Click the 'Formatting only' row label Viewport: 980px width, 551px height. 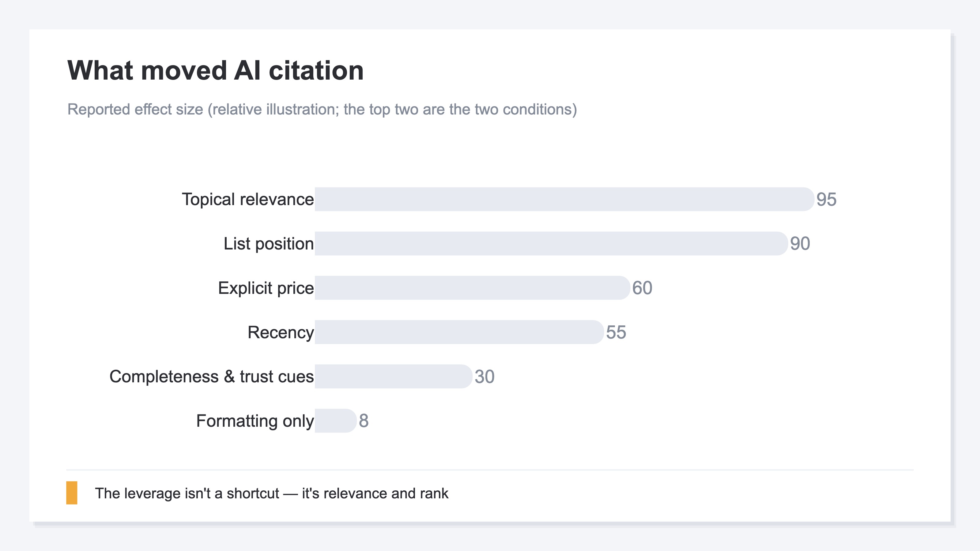tap(255, 421)
